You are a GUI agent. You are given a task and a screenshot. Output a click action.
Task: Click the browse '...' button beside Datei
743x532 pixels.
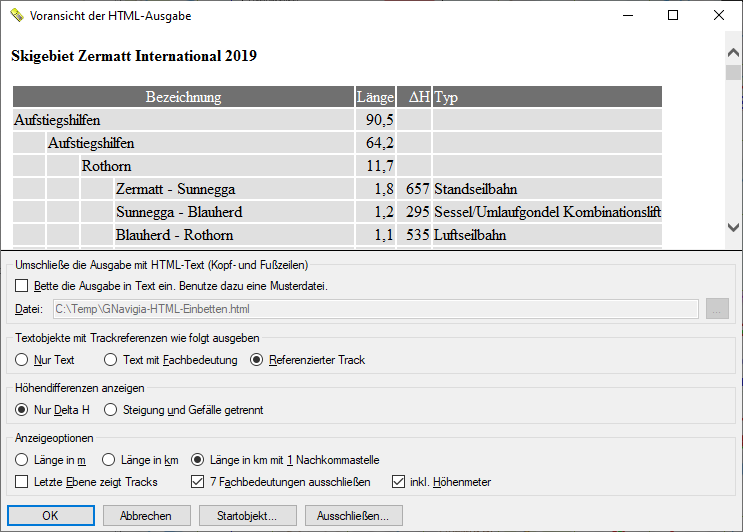717,309
